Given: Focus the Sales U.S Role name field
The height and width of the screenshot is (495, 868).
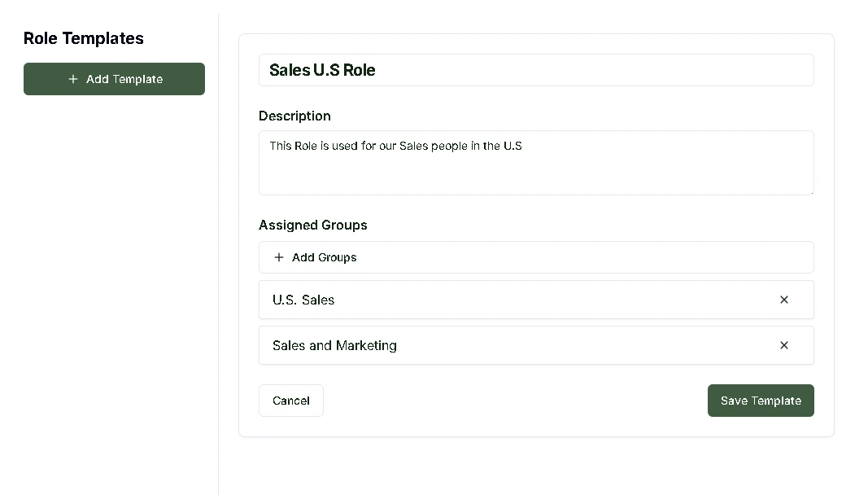Looking at the screenshot, I should 535,70.
